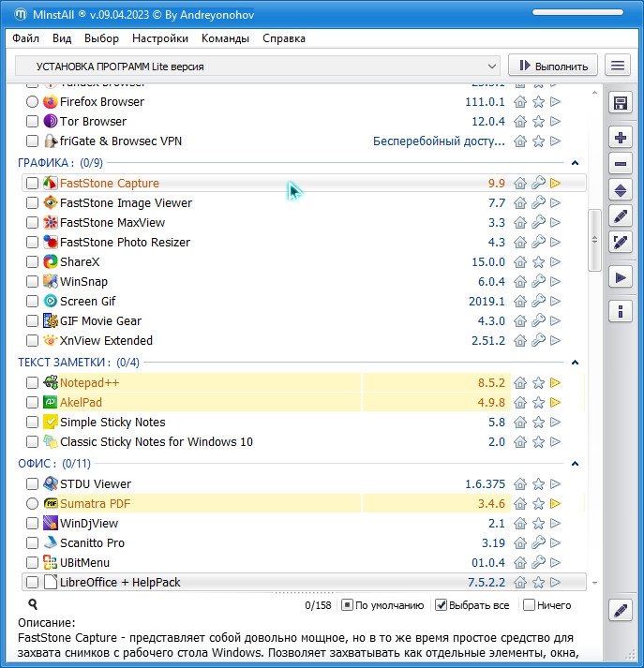
Task: Click the single pencil edit icon below move arrows
Action: tap(621, 216)
